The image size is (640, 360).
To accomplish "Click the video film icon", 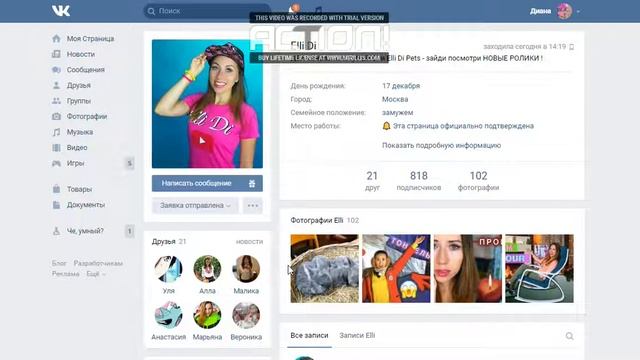I will point(56,147).
